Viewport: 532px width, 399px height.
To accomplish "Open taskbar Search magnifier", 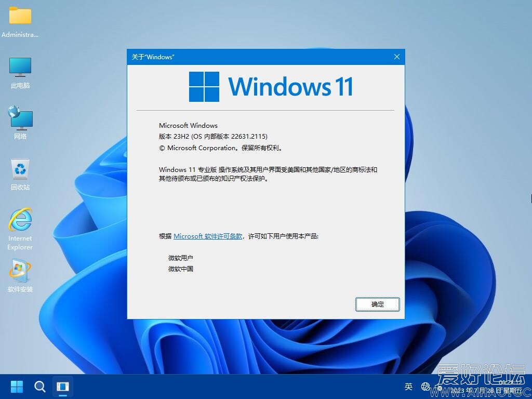I will click(40, 387).
